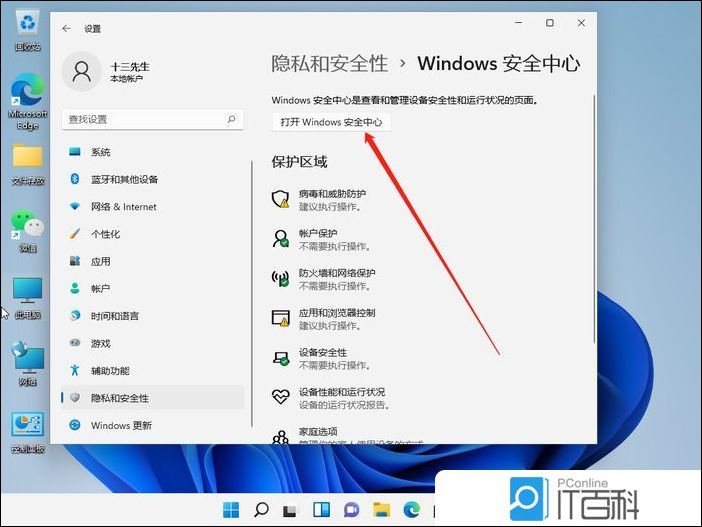Click the globe clock icon beside 时间和语言
Screen dimensions: 702x527
click(75, 316)
